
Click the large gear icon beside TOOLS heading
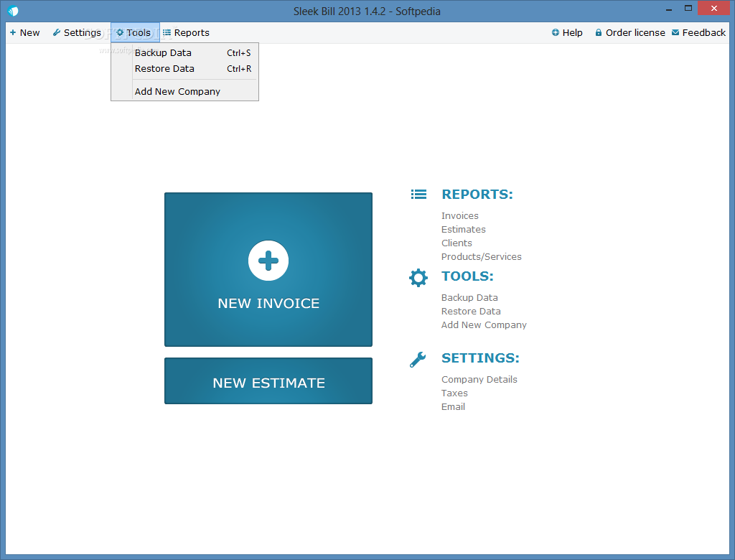(418, 278)
